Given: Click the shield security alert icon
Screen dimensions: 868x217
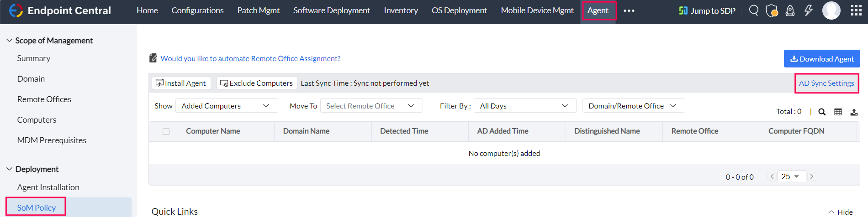Looking at the screenshot, I should (x=772, y=10).
